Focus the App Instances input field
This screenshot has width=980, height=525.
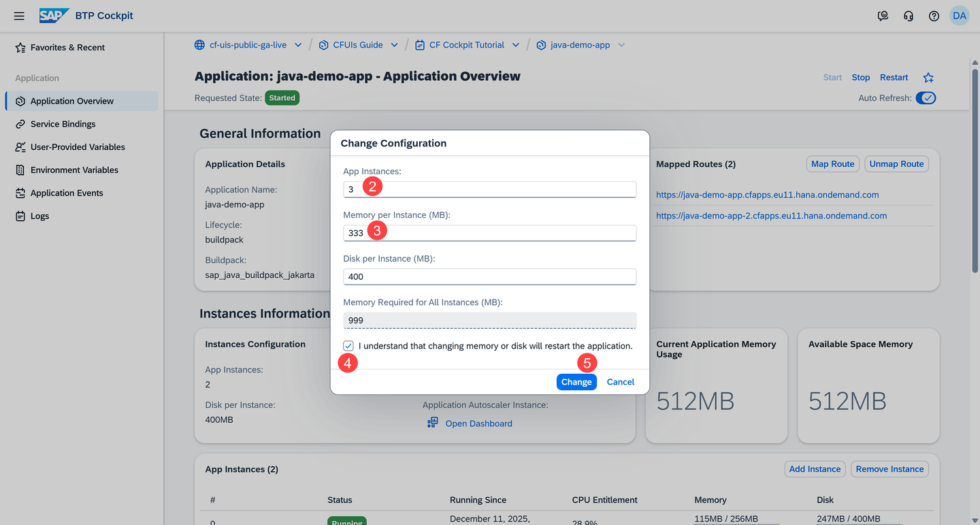(490, 189)
